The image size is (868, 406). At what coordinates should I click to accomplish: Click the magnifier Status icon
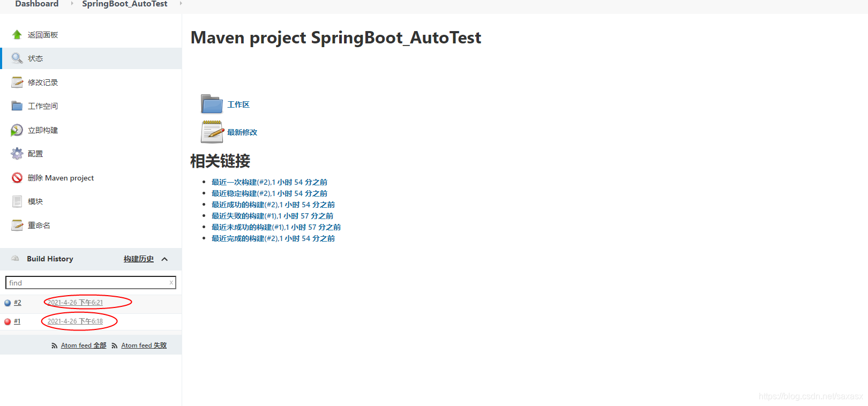click(17, 58)
